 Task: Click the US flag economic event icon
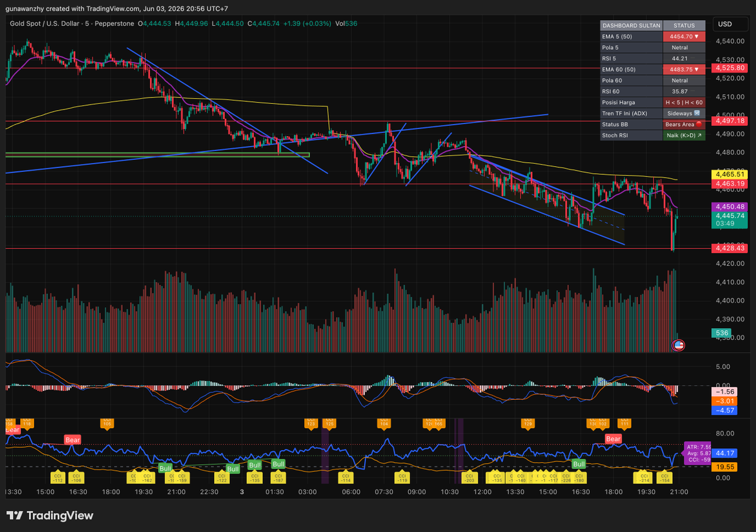(679, 345)
